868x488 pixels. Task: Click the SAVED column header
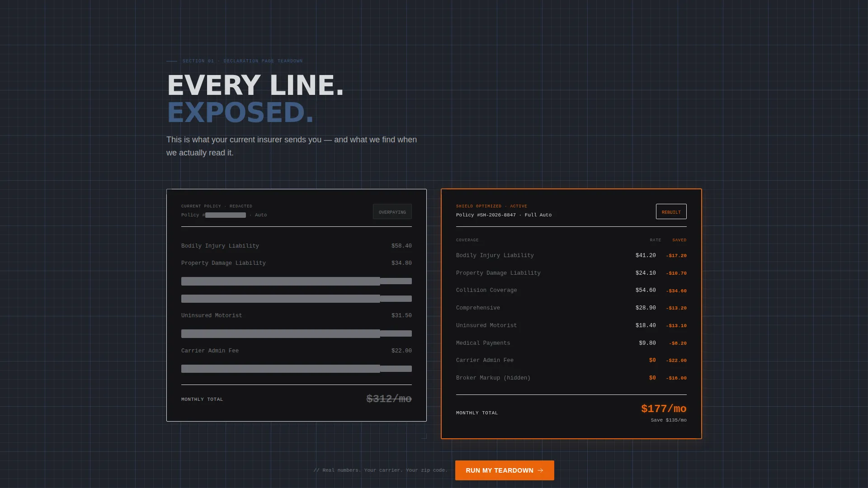(679, 240)
